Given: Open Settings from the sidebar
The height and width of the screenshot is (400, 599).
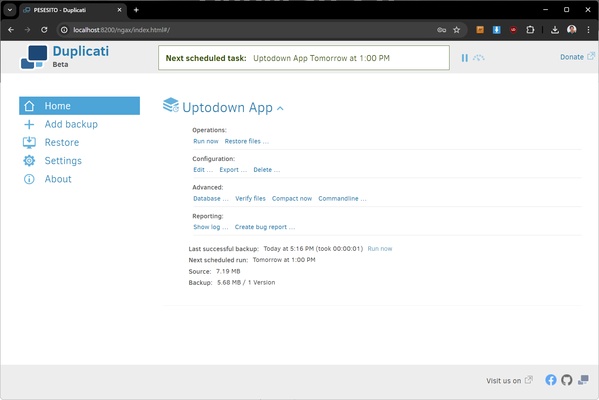Looking at the screenshot, I should pos(63,161).
